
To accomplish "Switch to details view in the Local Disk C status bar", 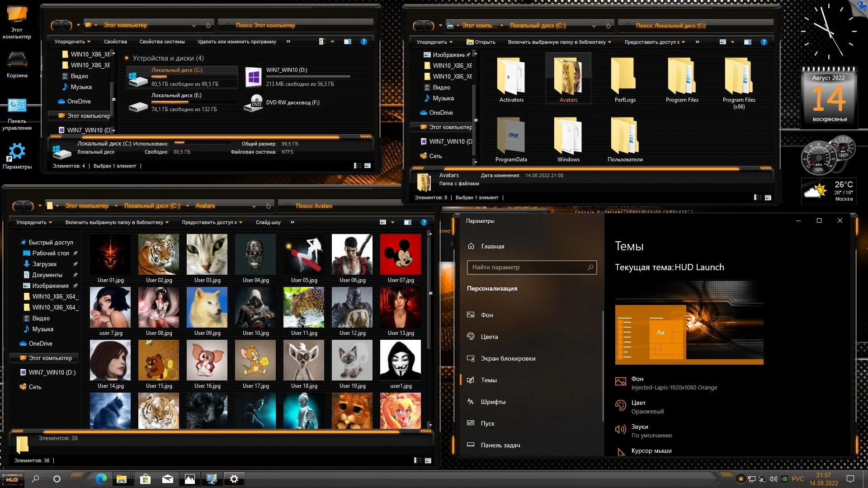I will point(758,197).
